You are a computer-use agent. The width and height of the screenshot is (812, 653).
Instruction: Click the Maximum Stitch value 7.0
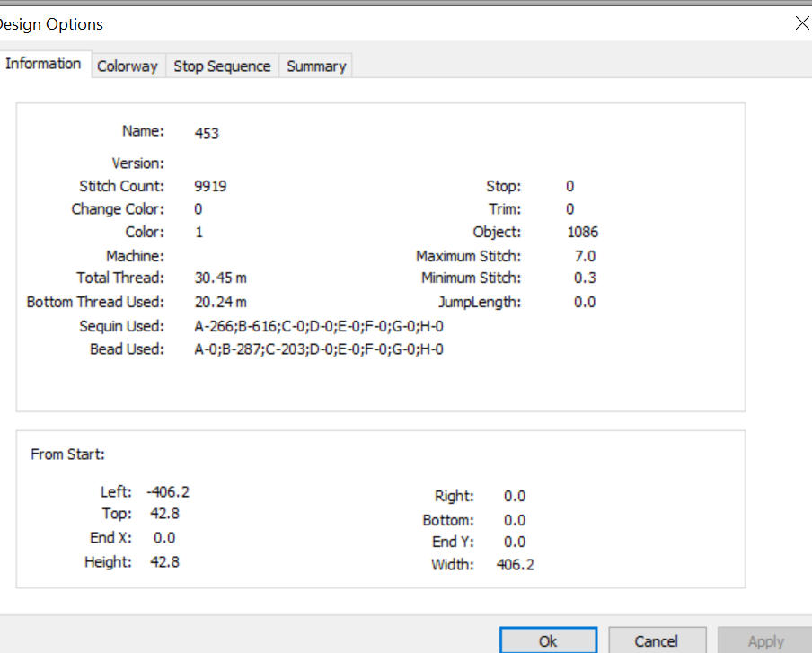pyautogui.click(x=585, y=256)
